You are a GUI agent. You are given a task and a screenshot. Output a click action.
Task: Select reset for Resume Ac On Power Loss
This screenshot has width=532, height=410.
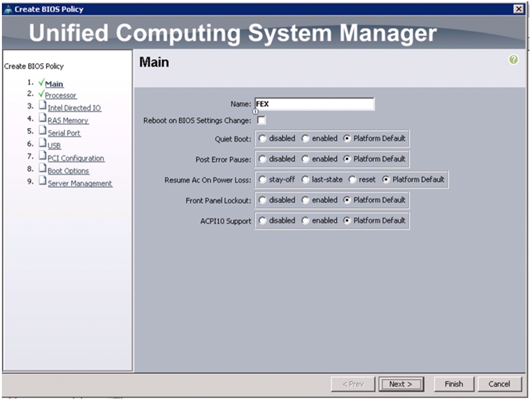(x=352, y=180)
